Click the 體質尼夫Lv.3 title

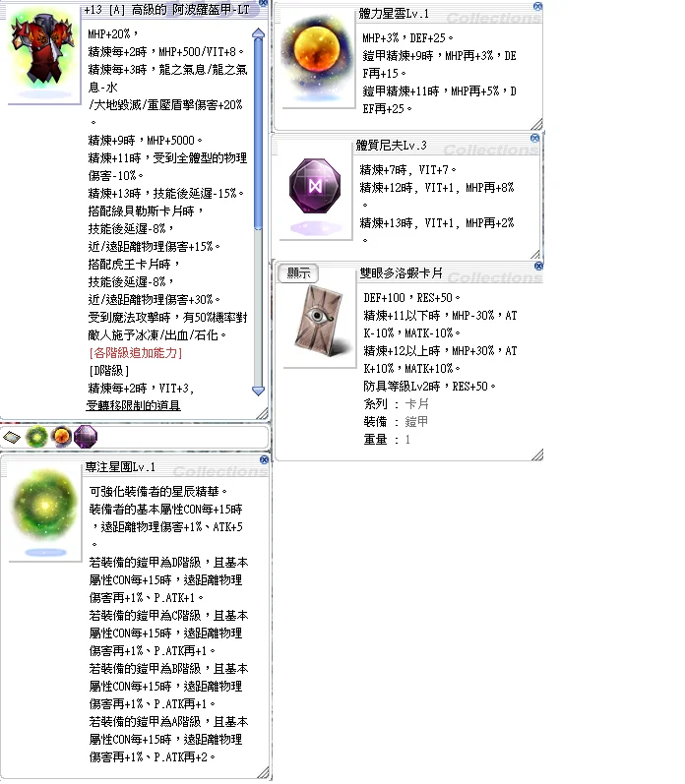(391, 146)
